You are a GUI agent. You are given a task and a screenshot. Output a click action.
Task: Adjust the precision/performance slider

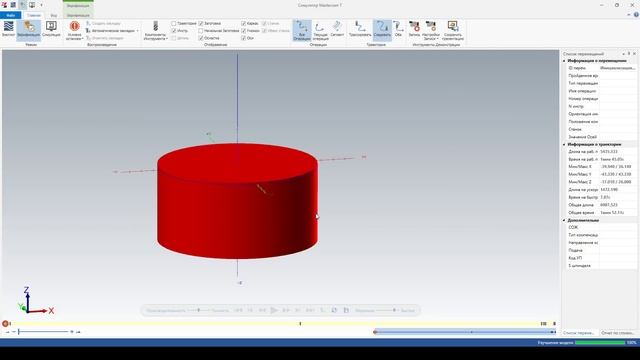(199, 311)
